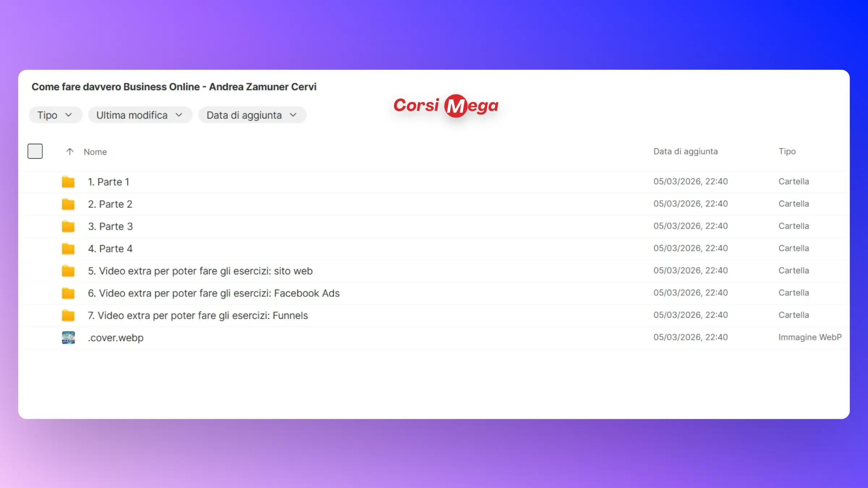Click the folder icon for 1. Parte 1
868x488 pixels.
(x=68, y=182)
